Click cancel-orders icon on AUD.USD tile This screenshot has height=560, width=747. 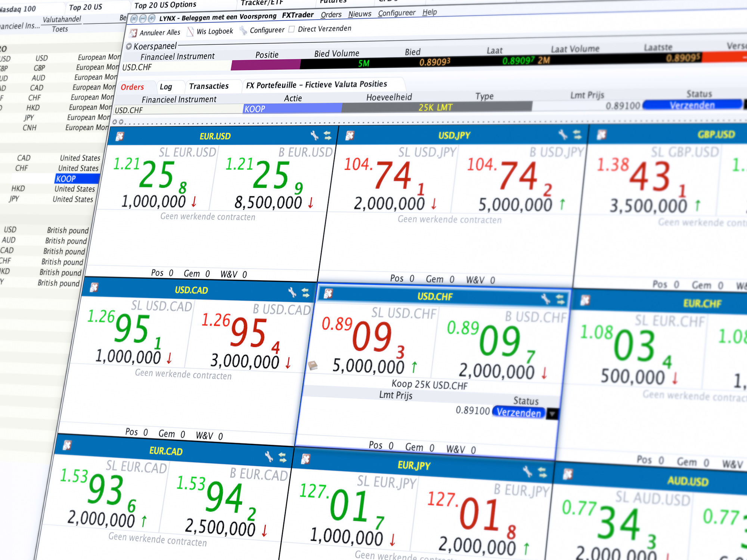click(x=568, y=475)
